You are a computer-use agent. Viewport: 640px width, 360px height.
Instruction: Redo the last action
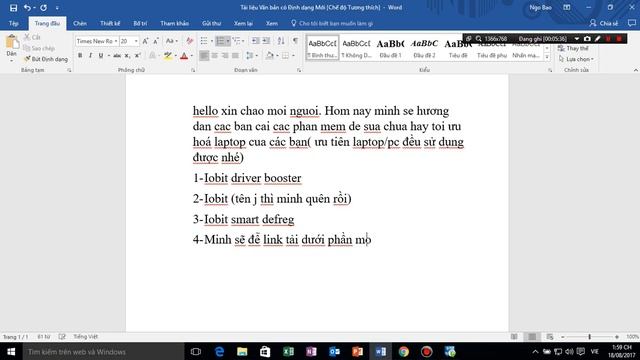pos(43,7)
